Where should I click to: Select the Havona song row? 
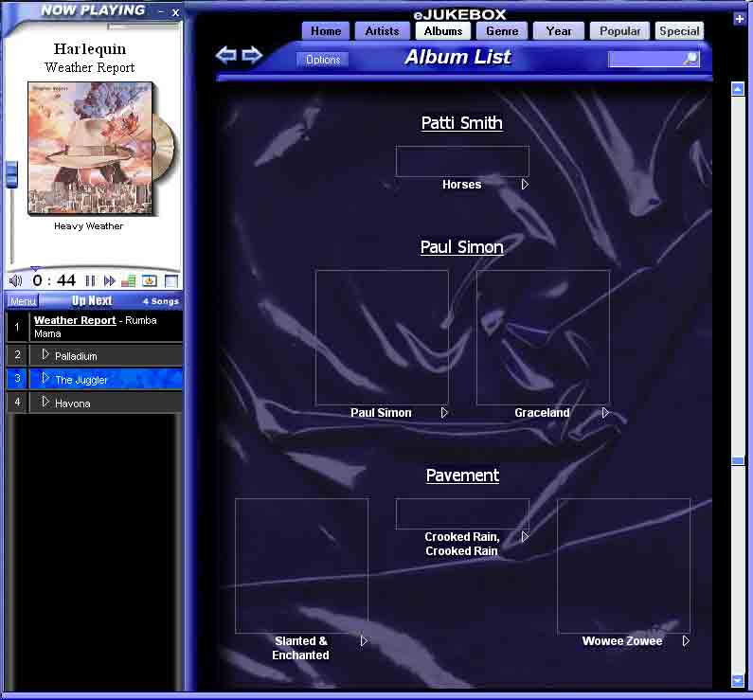click(95, 403)
